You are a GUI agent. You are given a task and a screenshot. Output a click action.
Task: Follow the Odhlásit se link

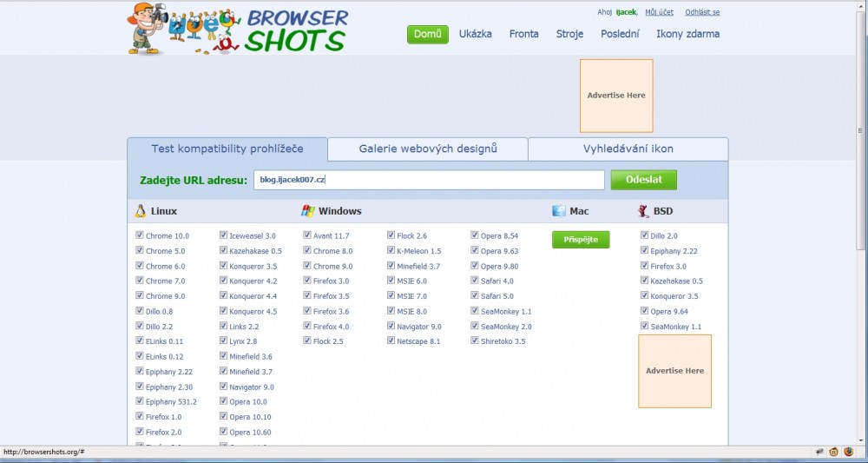click(x=701, y=12)
